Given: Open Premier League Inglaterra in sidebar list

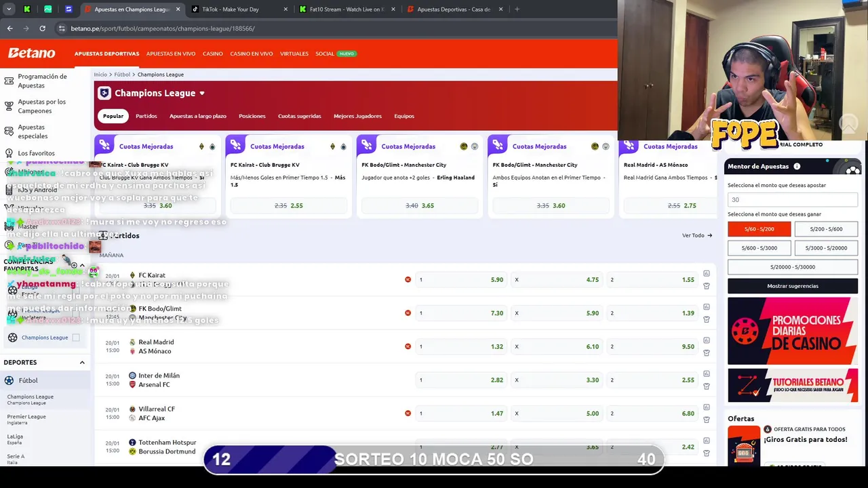Looking at the screenshot, I should (26, 419).
